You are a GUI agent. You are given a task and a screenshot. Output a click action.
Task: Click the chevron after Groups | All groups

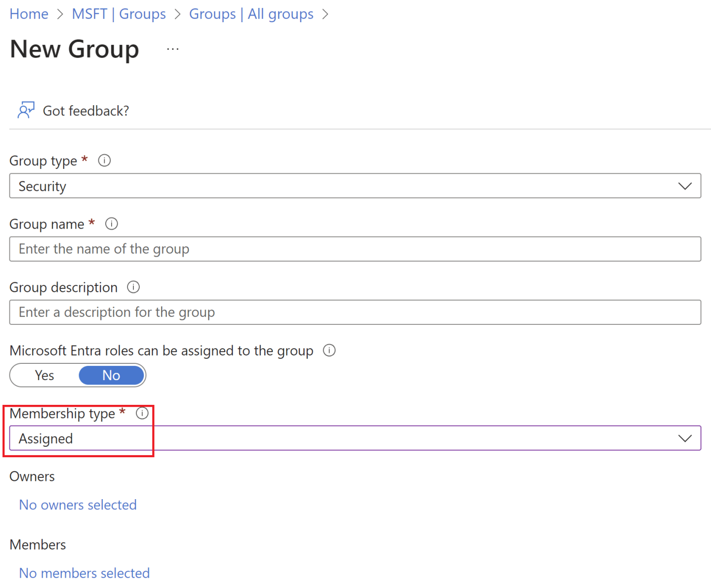pos(325,14)
